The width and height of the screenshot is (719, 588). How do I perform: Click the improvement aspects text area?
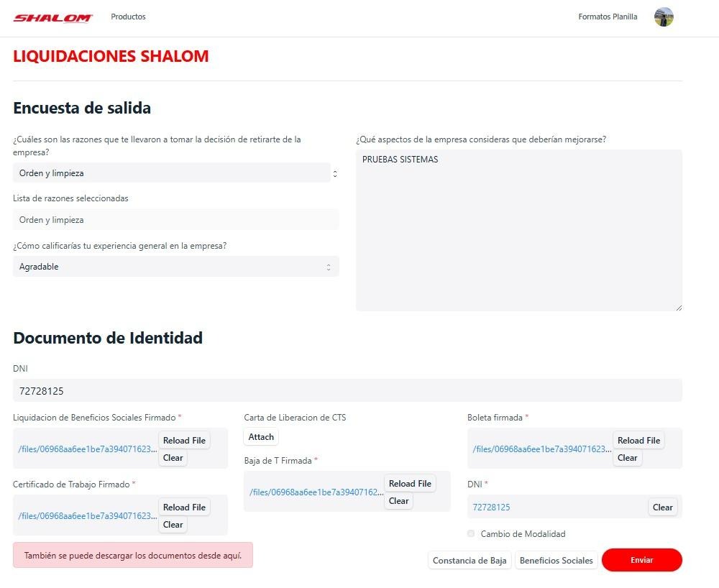tap(518, 230)
